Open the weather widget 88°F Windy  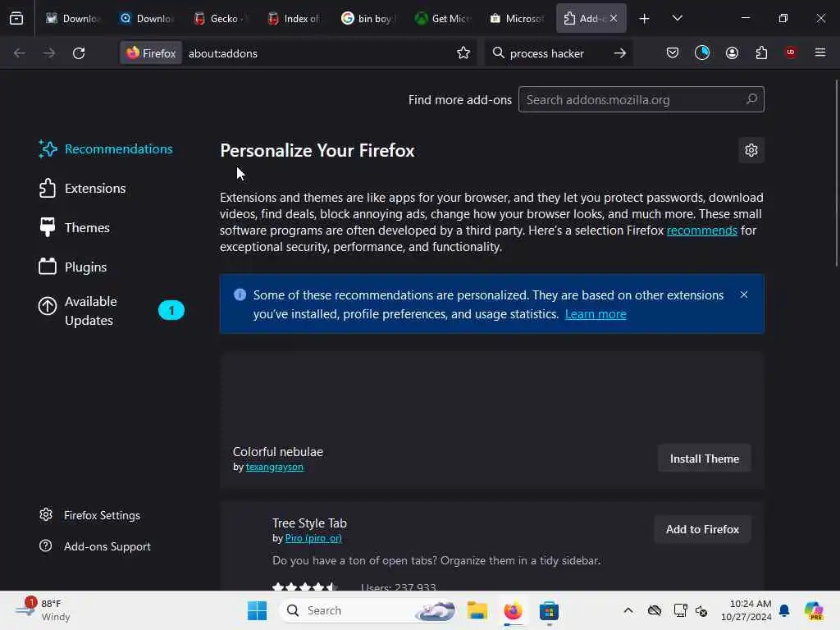[44, 610]
